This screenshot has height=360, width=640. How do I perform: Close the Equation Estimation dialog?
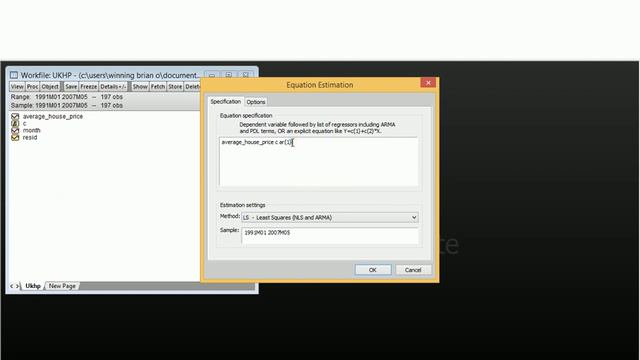(428, 83)
